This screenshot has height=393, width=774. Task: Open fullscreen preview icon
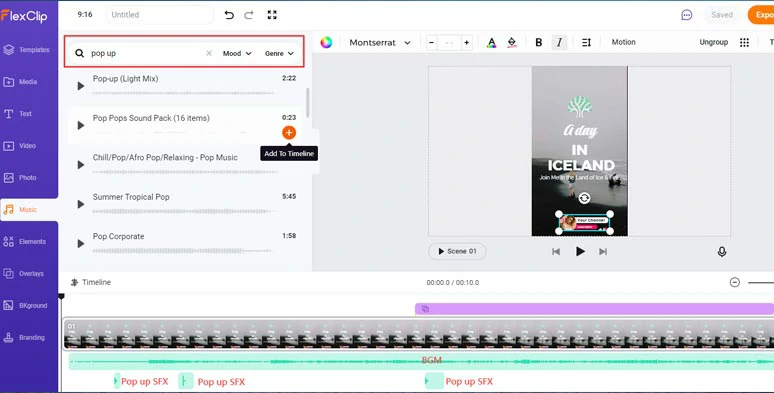272,15
